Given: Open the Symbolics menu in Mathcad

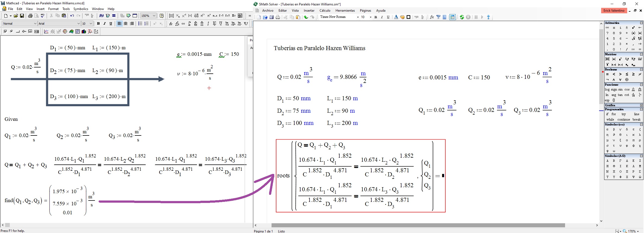Looking at the screenshot, I should [81, 9].
